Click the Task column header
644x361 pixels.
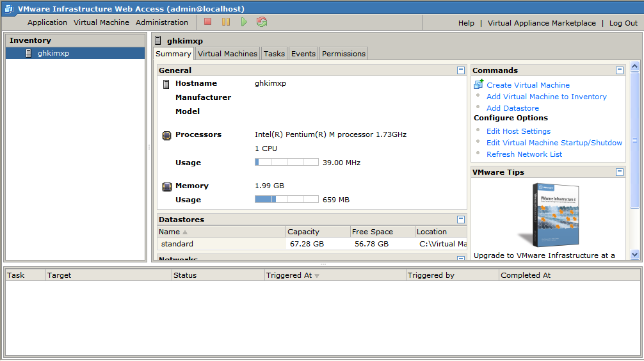[25, 275]
